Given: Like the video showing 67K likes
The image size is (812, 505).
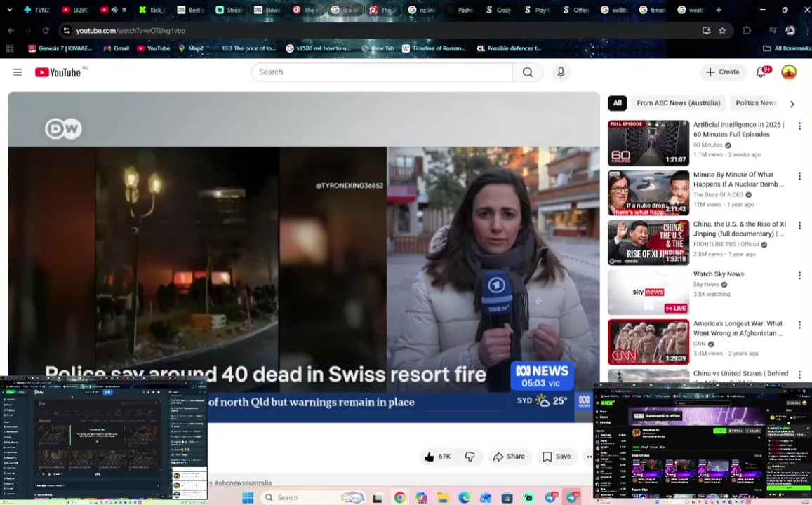Looking at the screenshot, I should point(438,457).
